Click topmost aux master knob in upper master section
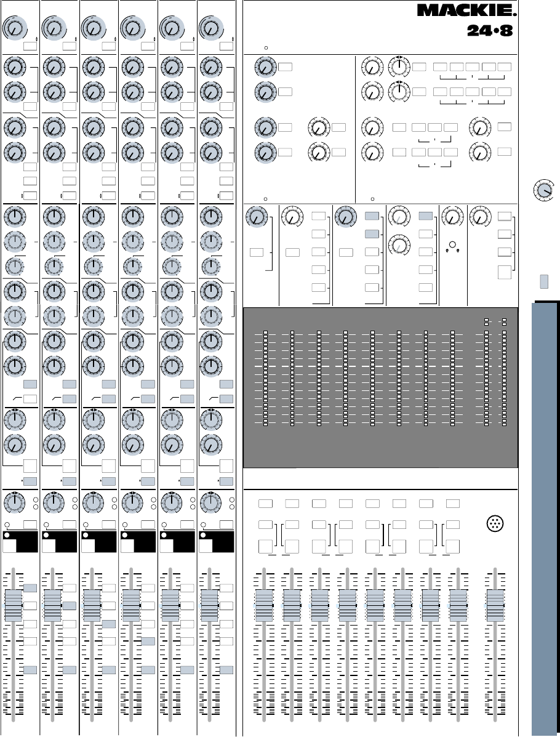Viewport: 560px width, 737px height. (265, 67)
